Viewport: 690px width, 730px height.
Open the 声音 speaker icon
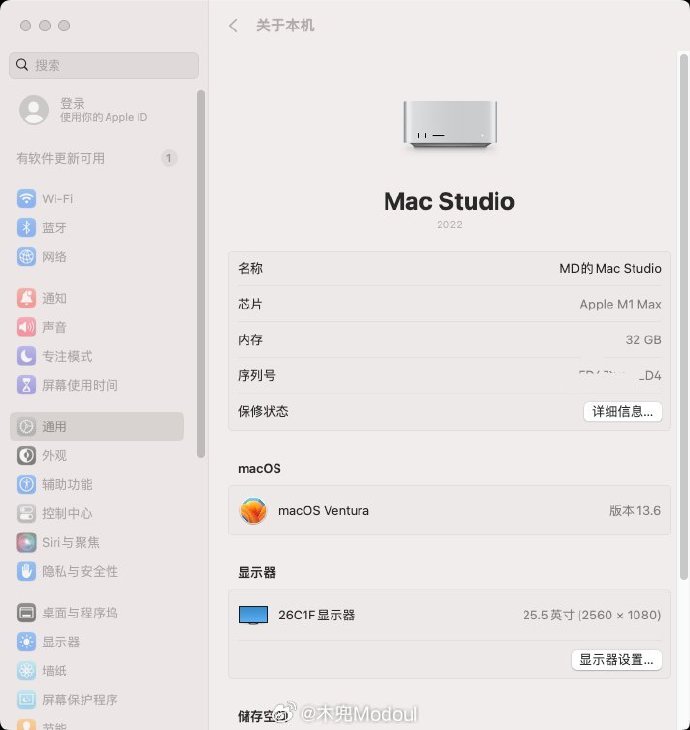27,327
